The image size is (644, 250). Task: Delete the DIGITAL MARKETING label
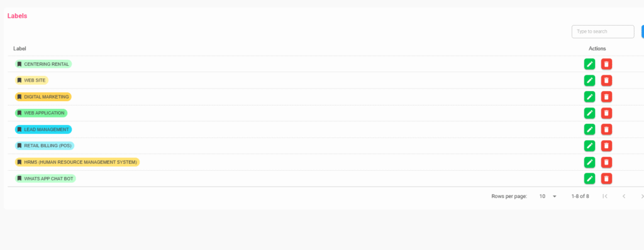click(606, 97)
